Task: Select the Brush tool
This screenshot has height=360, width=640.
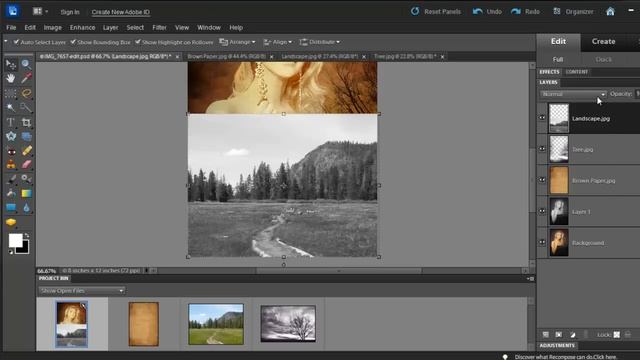Action: (x=11, y=179)
